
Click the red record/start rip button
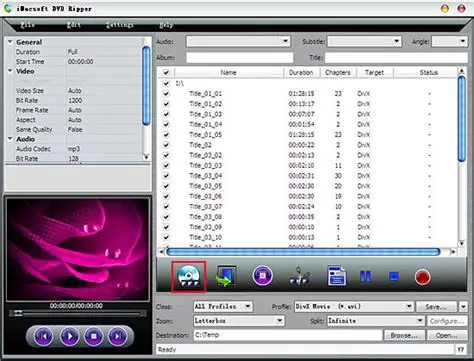422,277
